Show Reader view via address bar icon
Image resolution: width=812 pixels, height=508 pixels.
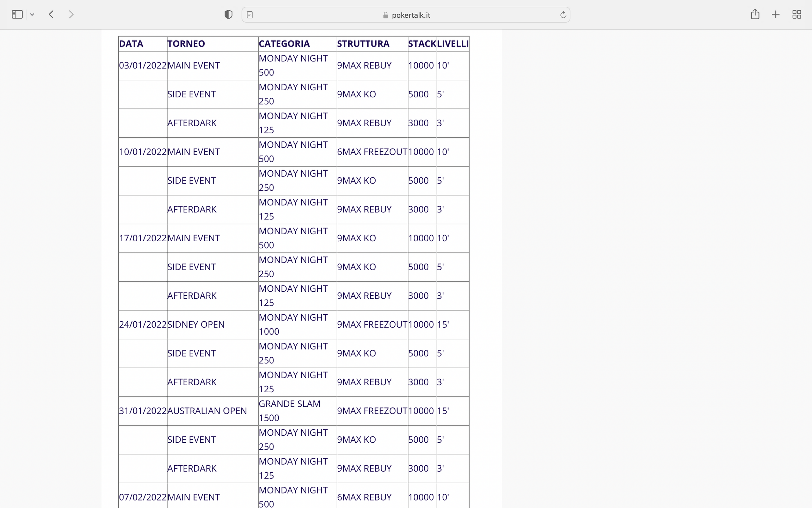(250, 15)
